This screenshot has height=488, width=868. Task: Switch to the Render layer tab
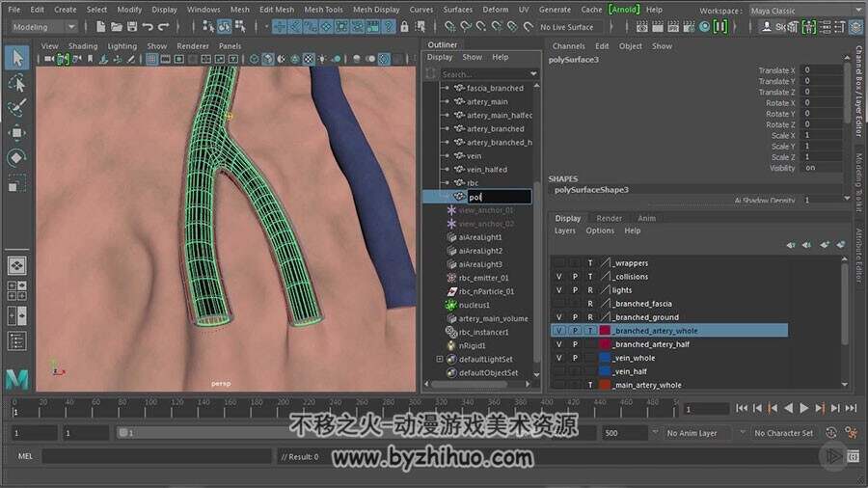[x=609, y=218]
